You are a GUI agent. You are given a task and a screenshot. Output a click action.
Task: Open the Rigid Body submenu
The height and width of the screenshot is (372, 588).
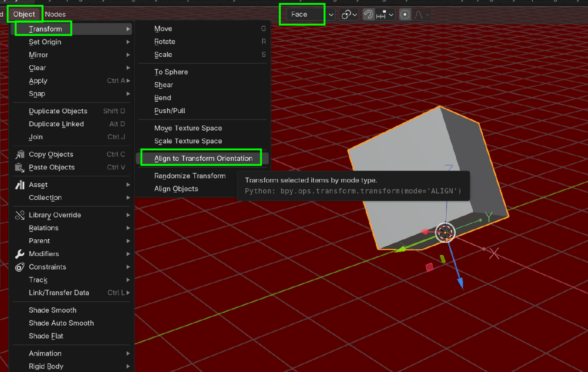click(72, 366)
